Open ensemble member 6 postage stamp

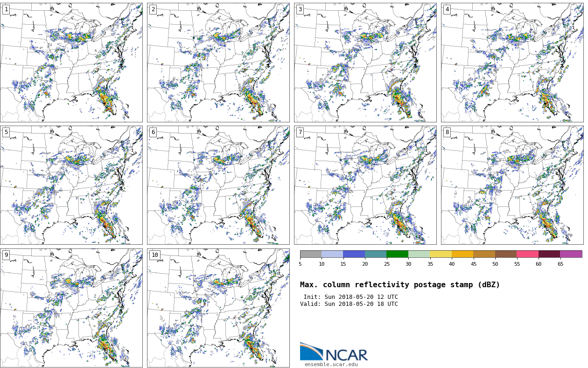(x=218, y=185)
